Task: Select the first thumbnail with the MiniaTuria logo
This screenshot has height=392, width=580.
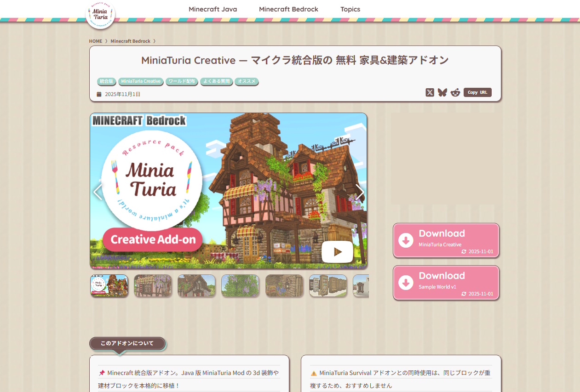Action: pyautogui.click(x=109, y=285)
